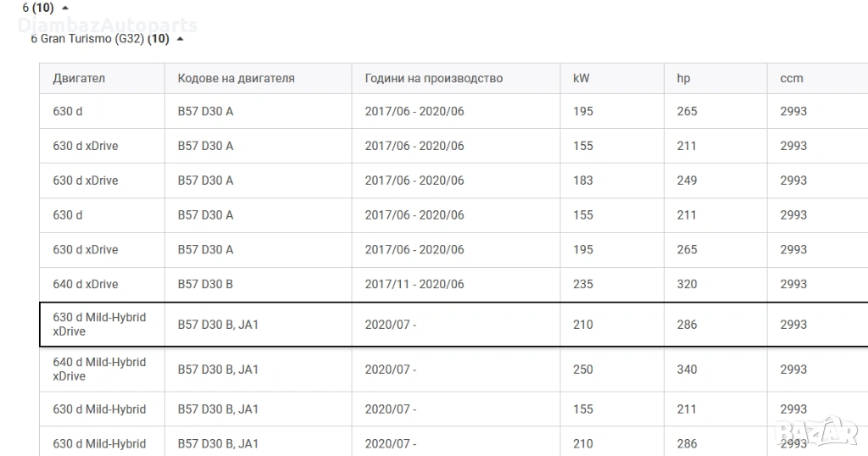Click the "Години на производство" column header

(x=433, y=79)
